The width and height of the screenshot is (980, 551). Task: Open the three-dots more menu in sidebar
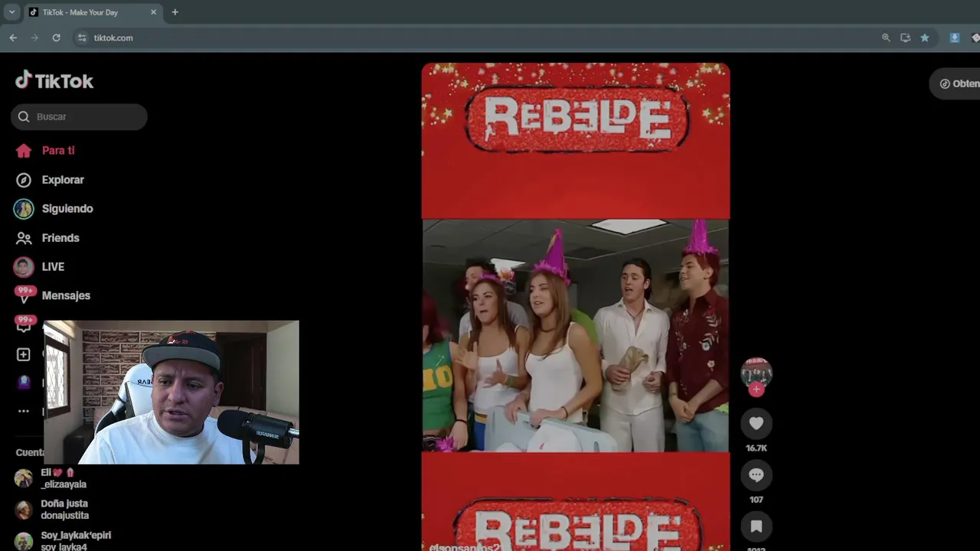(24, 411)
